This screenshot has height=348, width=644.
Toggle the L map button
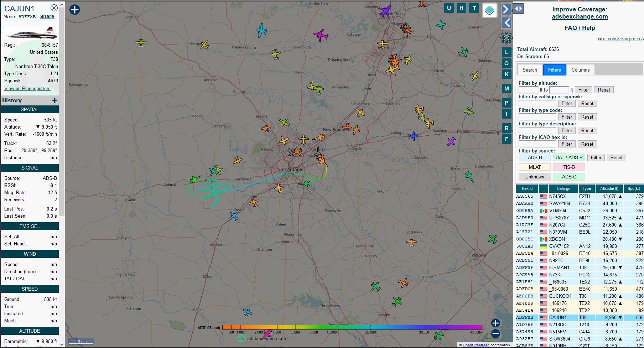pos(507,52)
